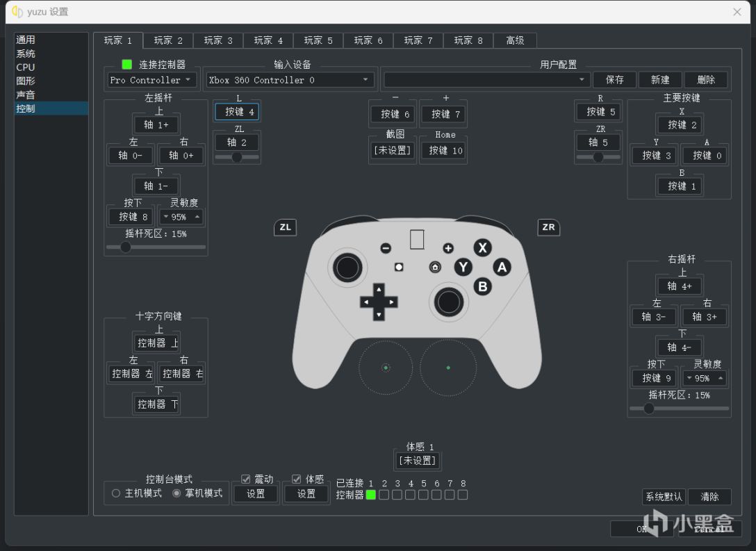756x551 pixels.
Task: Toggle connected controller slot 5 box
Action: [x=423, y=495]
